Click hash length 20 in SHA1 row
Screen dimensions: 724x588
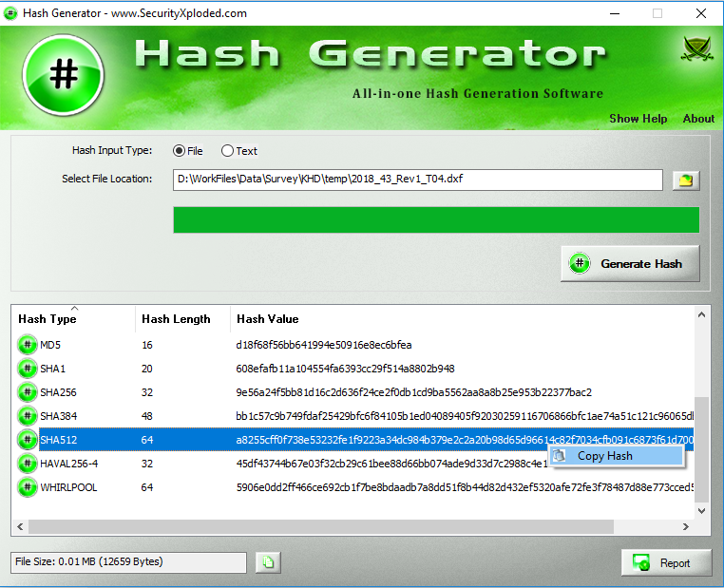pos(147,369)
